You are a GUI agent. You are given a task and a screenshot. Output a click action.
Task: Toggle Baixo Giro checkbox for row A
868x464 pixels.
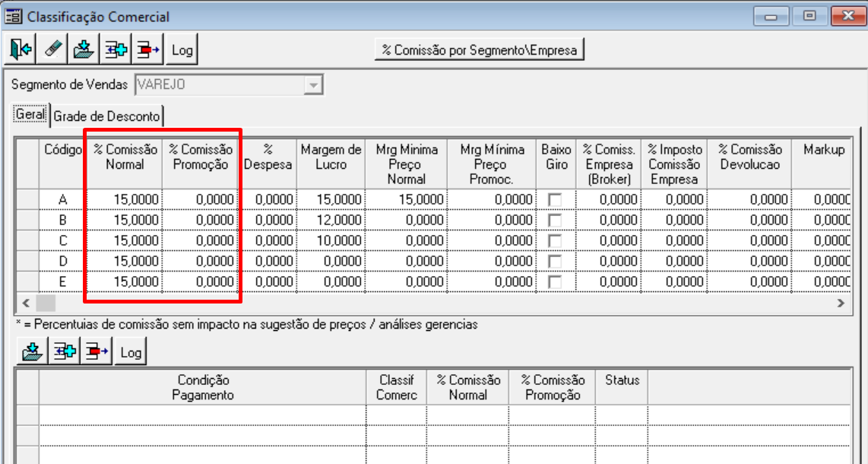(x=554, y=200)
